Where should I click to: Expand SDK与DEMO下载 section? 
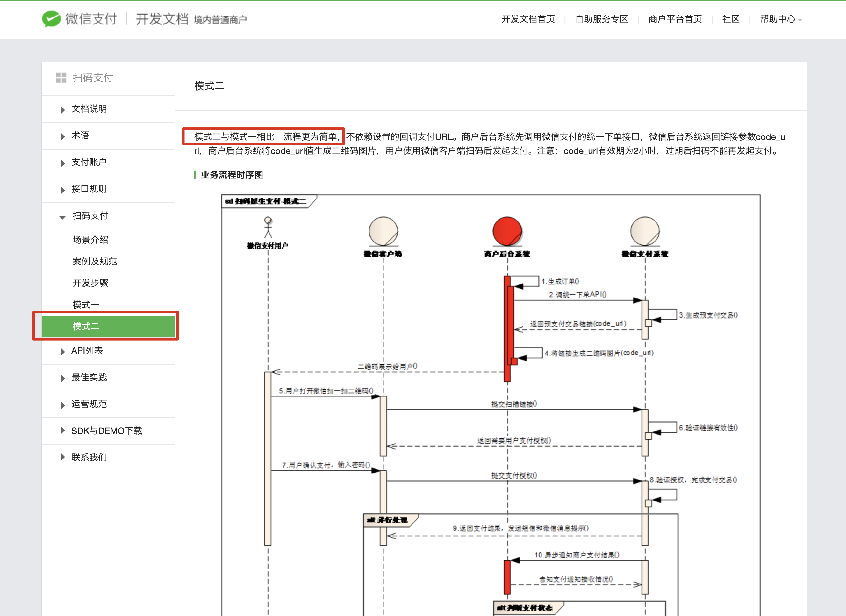pos(106,431)
